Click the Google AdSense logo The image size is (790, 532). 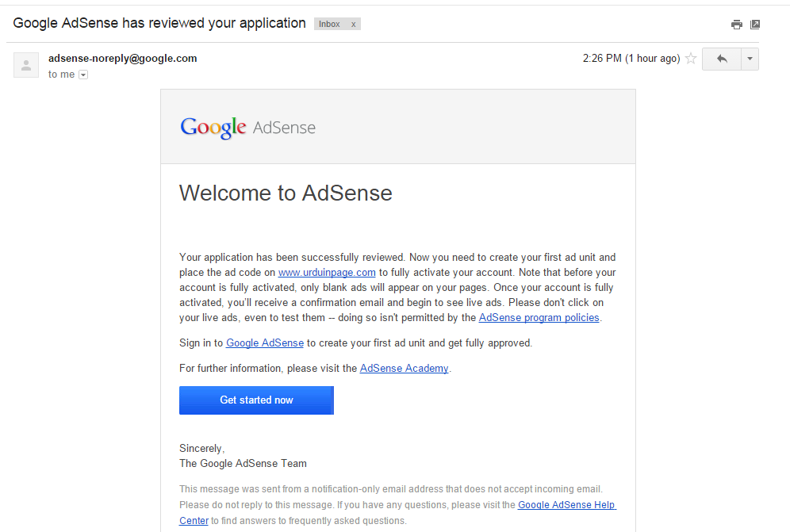click(x=247, y=127)
